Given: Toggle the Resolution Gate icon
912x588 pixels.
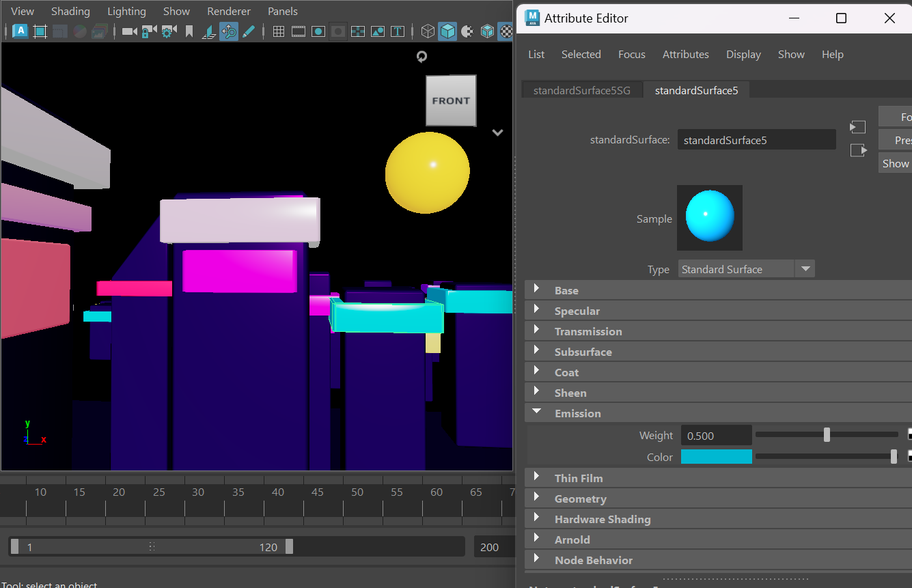Looking at the screenshot, I should (x=318, y=31).
